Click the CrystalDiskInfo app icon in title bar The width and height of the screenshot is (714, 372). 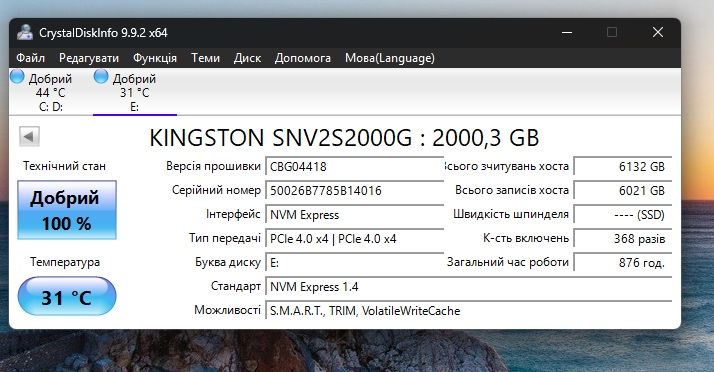click(25, 32)
